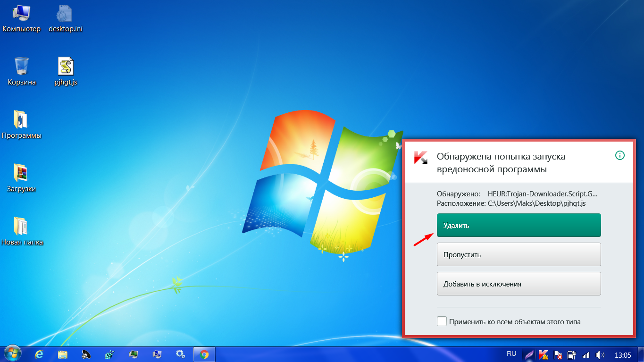
Task: Click the battery power tray icon
Action: 572,354
